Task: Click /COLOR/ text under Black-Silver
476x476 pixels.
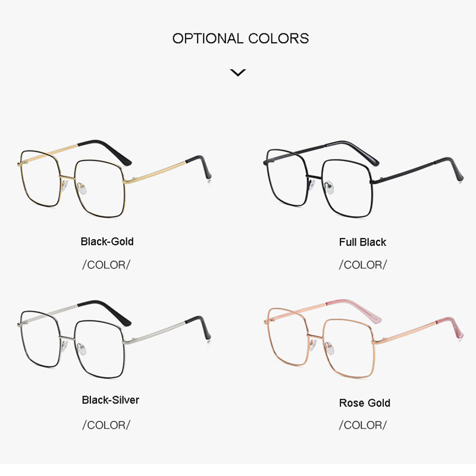Action: click(107, 425)
